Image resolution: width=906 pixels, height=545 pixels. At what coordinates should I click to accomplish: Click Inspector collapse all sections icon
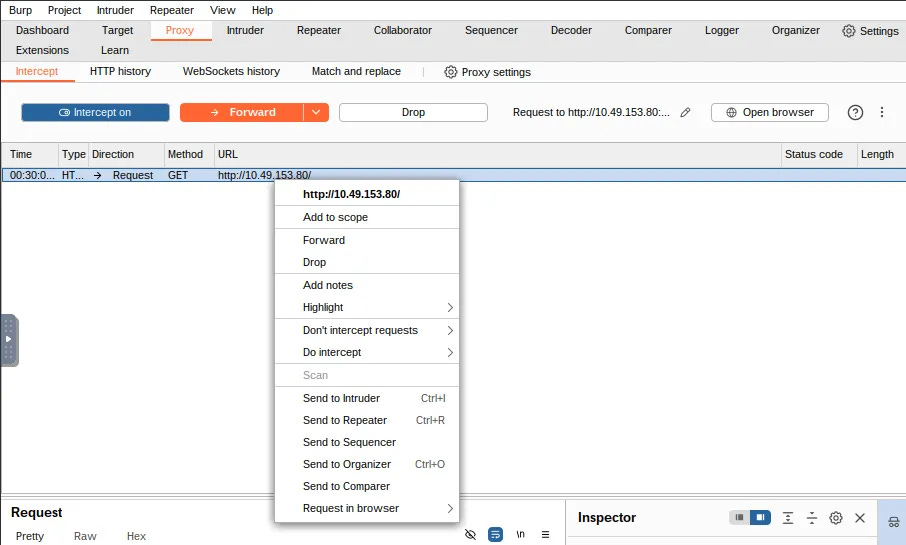pos(812,518)
